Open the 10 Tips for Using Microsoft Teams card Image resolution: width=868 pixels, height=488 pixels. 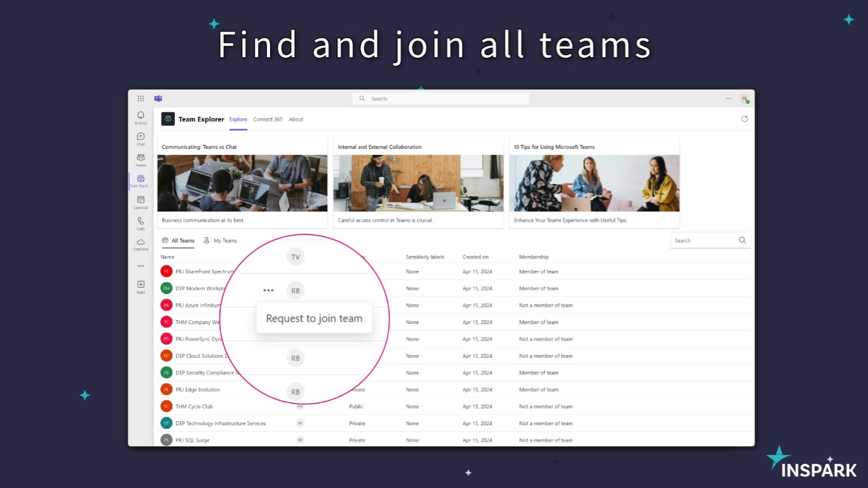tap(594, 183)
